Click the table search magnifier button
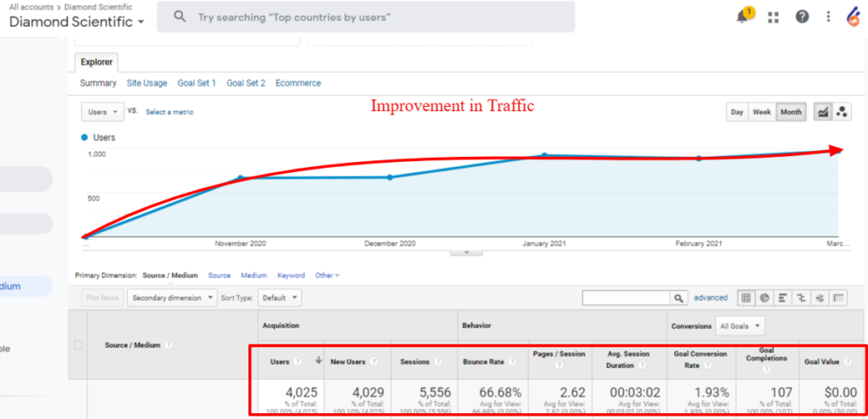 pos(679,298)
